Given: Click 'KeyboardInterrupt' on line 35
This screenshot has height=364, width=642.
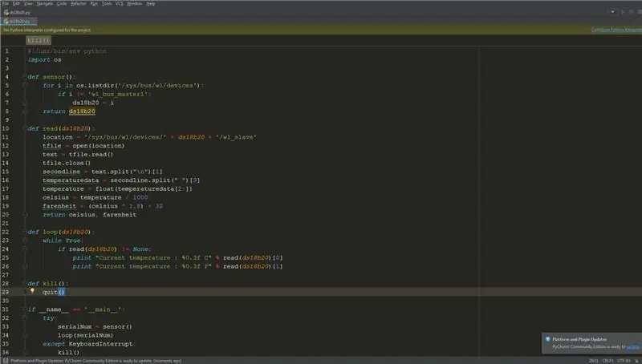Looking at the screenshot, I should (x=101, y=344).
